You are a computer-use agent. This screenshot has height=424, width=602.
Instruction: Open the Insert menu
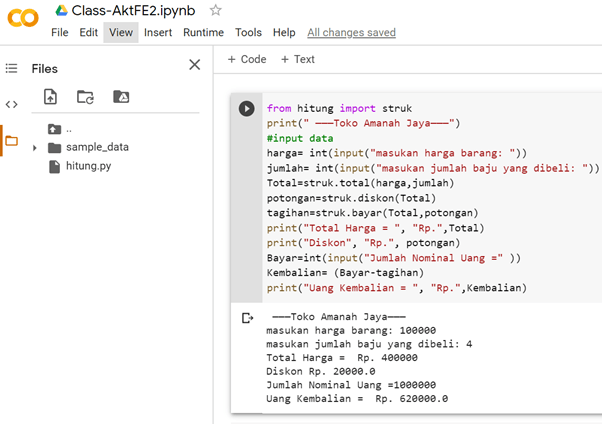tap(157, 32)
